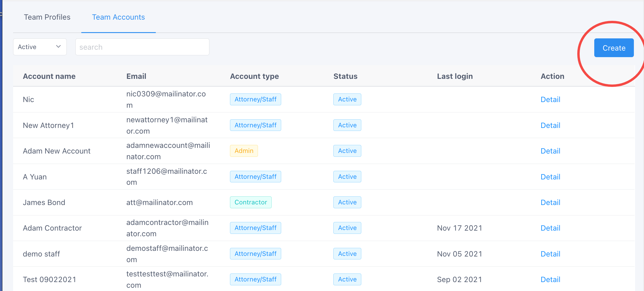Viewport: 644px width, 291px height.
Task: View Detail for Adam Contractor
Action: pos(550,228)
